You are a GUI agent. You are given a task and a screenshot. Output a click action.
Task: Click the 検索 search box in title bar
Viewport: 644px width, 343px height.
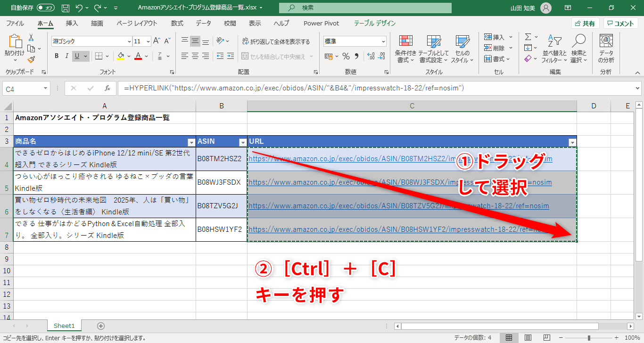(x=365, y=8)
